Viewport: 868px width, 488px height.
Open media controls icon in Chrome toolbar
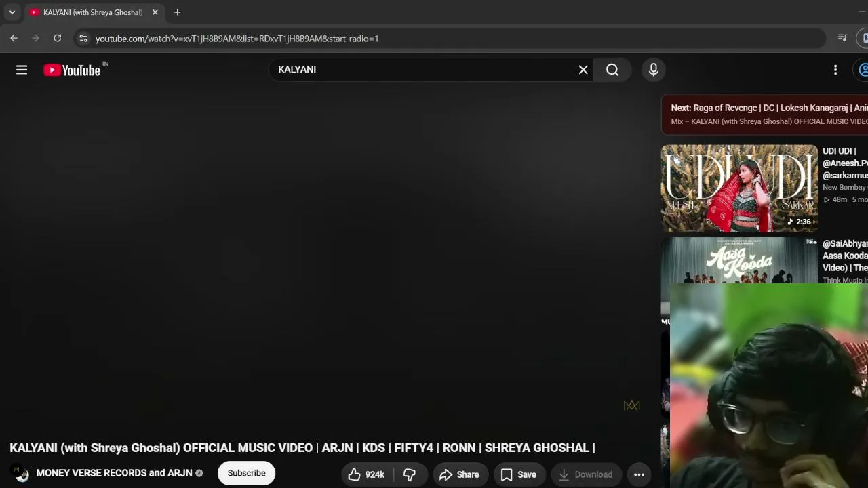point(843,38)
